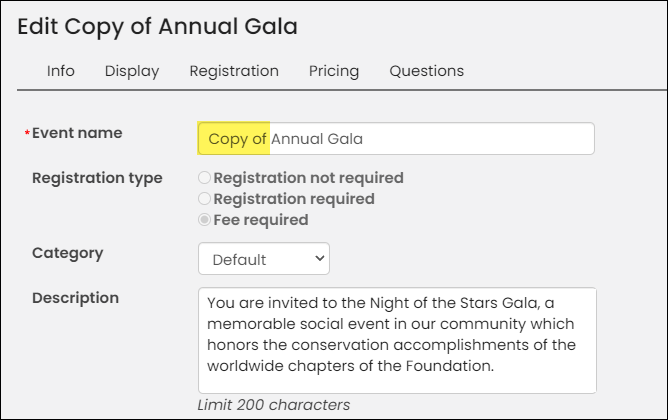Click highlighted 'Copy of' text in Event name
Image resolution: width=668 pixels, height=420 pixels.
point(237,139)
